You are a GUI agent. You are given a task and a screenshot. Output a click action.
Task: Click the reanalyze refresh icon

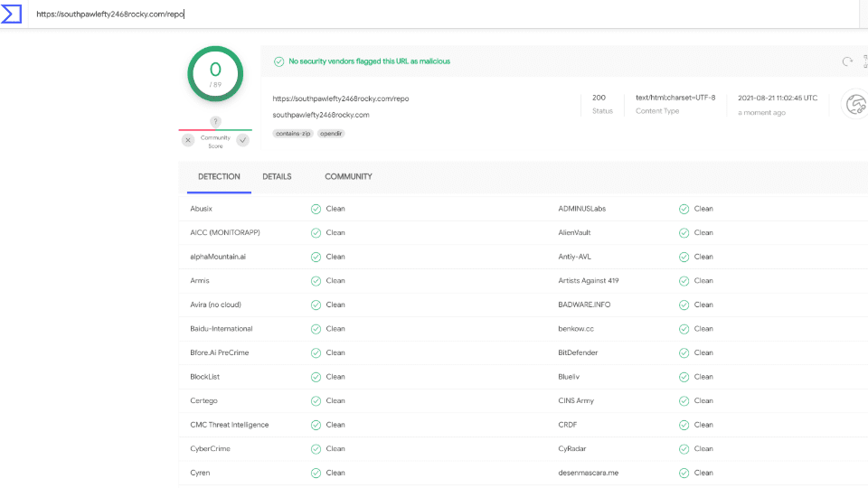[x=847, y=61]
